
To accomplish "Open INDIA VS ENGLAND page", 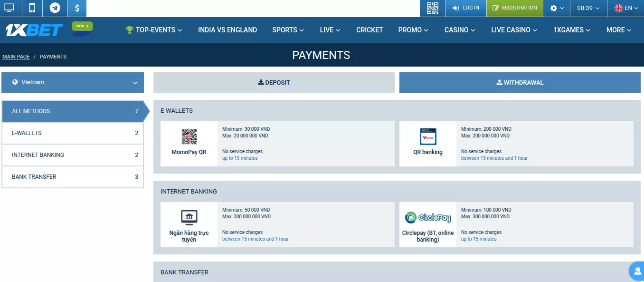I will [227, 30].
